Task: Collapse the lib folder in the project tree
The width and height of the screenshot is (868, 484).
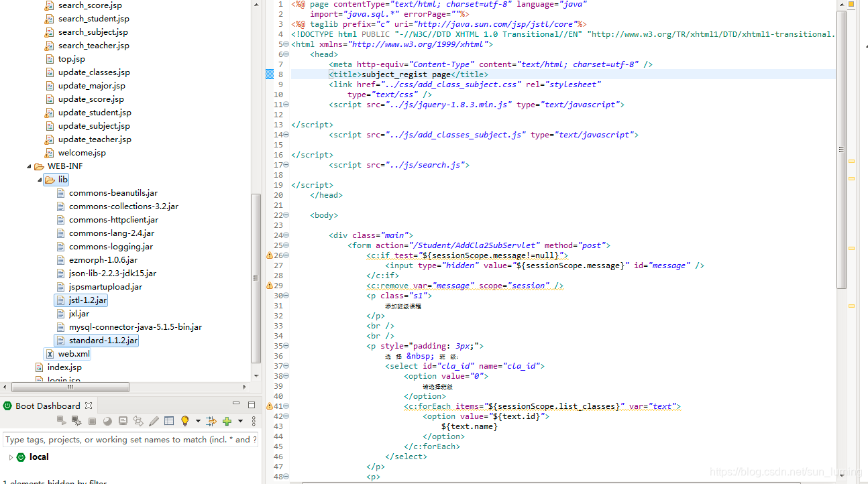Action: coord(40,179)
